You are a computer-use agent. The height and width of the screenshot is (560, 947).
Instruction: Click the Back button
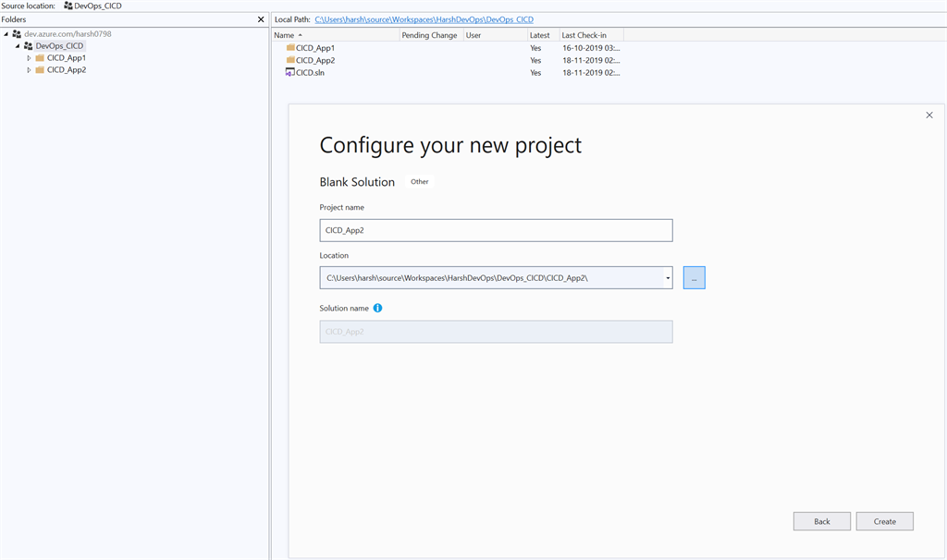(821, 520)
